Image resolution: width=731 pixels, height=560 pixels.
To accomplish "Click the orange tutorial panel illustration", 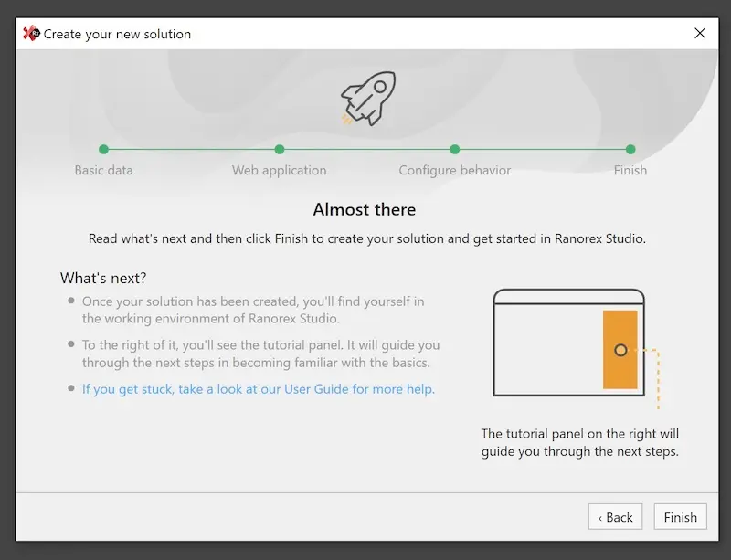I will tap(620, 350).
